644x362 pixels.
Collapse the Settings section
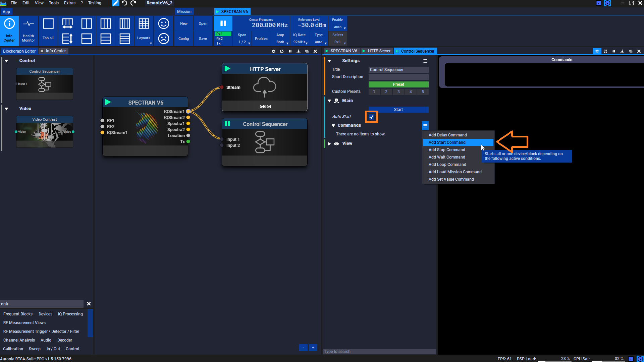coord(329,61)
